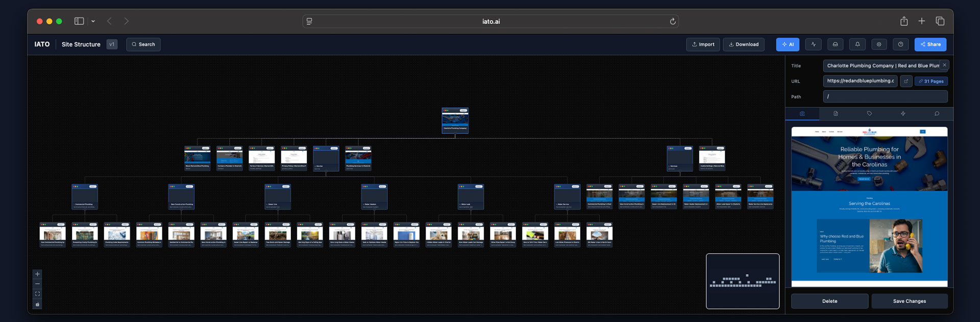Image resolution: width=980 pixels, height=322 pixels.
Task: Open a new Safari tab
Action: (922, 21)
